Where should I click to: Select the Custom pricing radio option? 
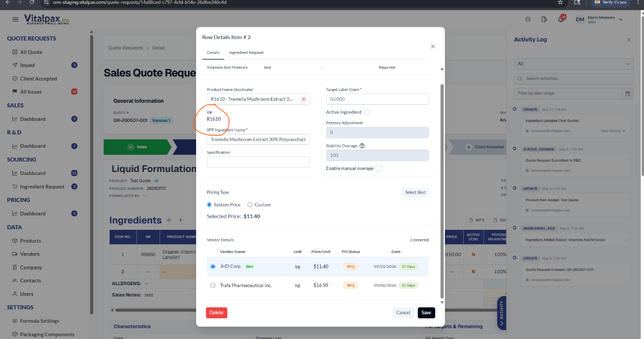coord(250,205)
